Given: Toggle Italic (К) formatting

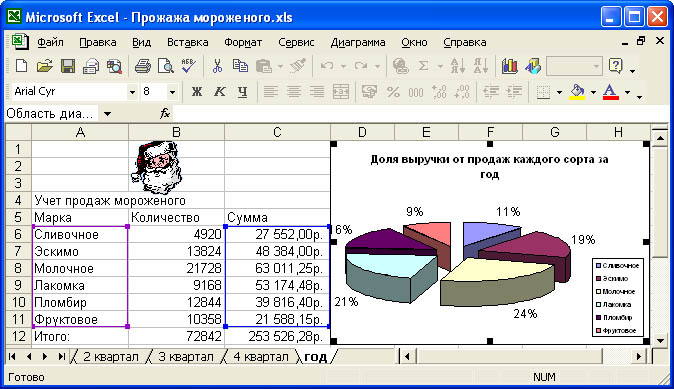Looking at the screenshot, I should coord(220,92).
